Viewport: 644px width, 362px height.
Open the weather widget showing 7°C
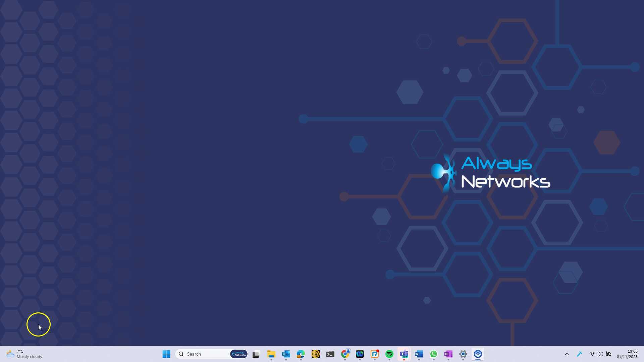point(24,354)
